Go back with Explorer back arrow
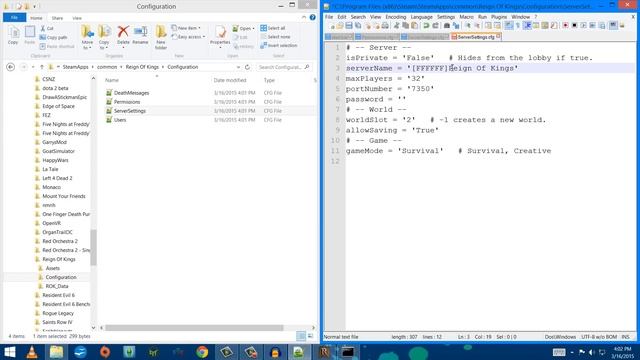Image resolution: width=640 pixels, height=360 pixels. 11,67
